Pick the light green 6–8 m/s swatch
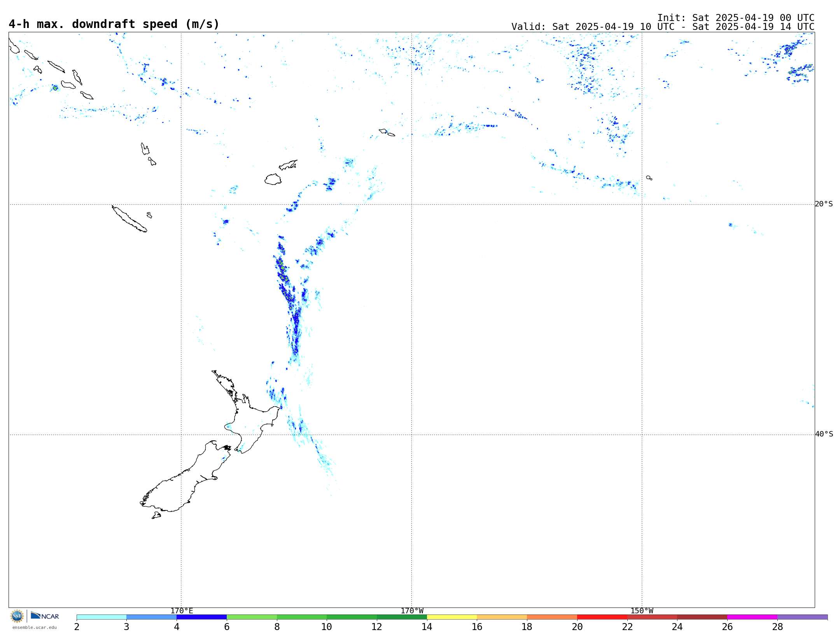This screenshot has height=632, width=840. point(252,617)
